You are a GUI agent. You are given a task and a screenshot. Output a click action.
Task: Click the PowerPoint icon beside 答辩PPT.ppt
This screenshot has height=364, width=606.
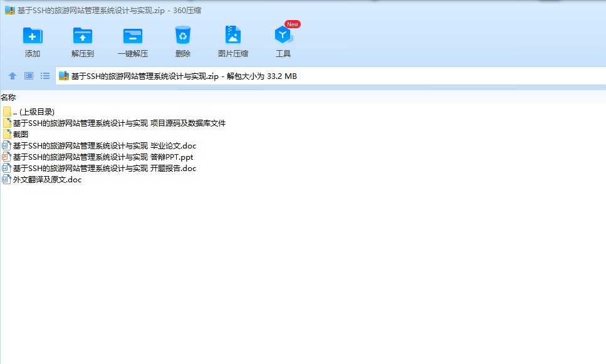coord(6,157)
